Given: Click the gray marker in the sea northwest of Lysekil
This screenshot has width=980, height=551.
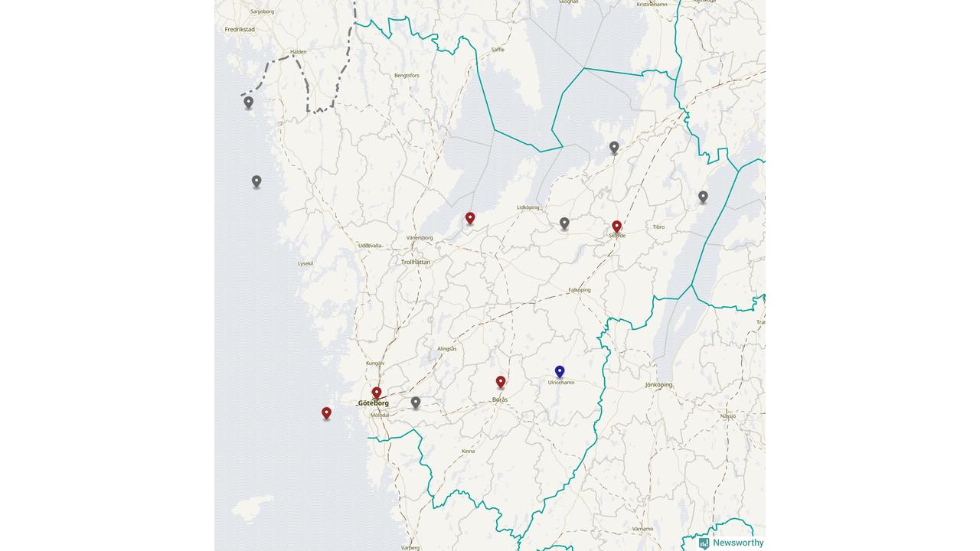Looking at the screenshot, I should (x=256, y=182).
